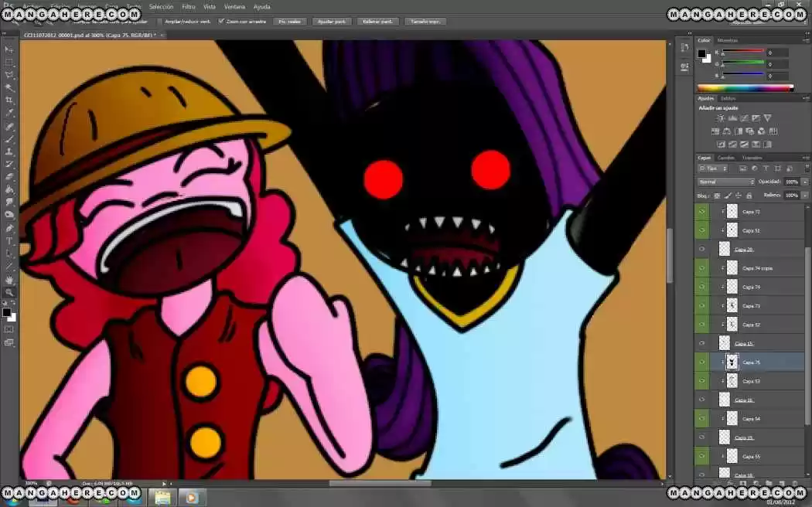
Task: Select the Hand tool
Action: coord(9,280)
